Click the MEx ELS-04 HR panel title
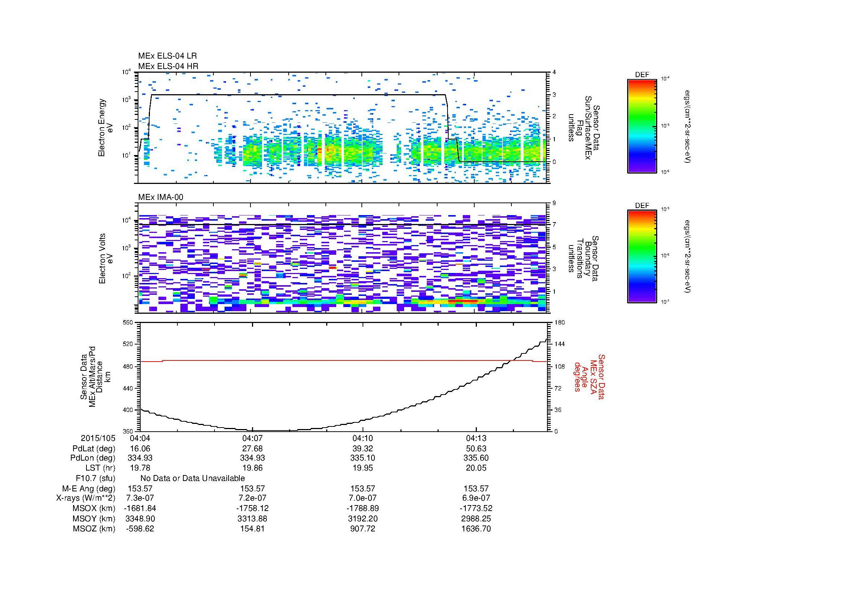Image resolution: width=868 pixels, height=613 pixels. [x=168, y=66]
